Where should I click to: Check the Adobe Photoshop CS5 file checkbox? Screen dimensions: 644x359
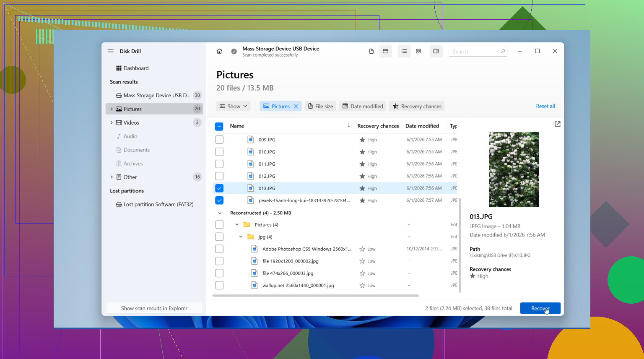219,249
